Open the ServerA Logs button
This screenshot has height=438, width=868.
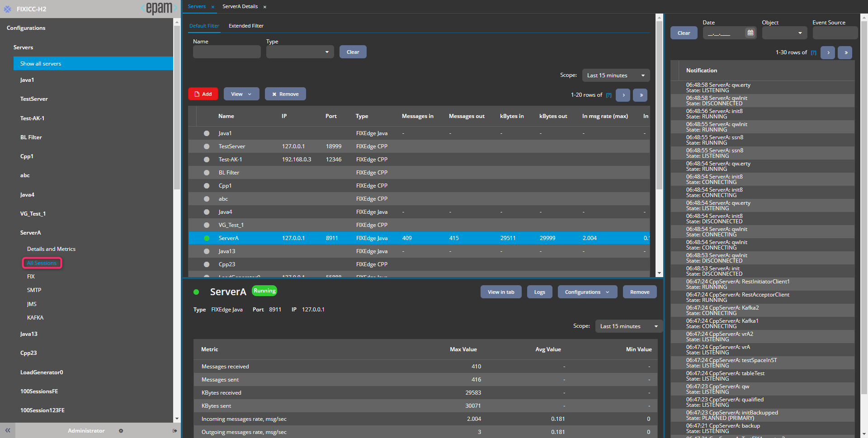click(539, 292)
